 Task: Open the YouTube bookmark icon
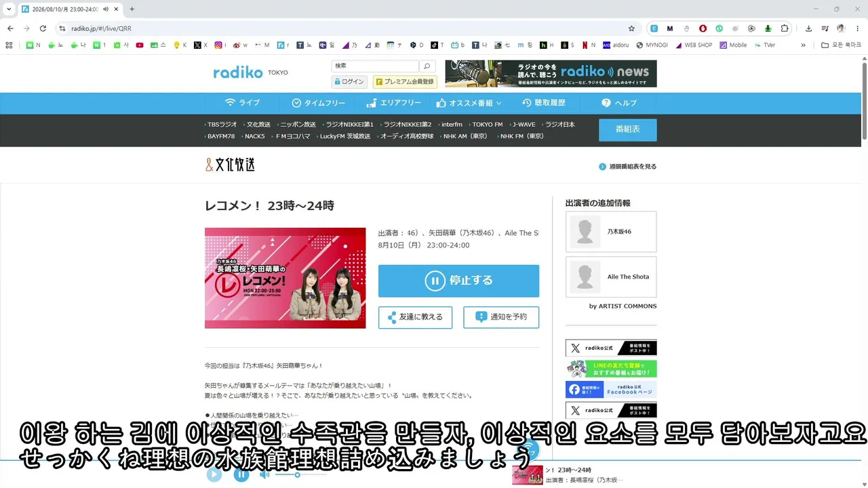pyautogui.click(x=140, y=45)
